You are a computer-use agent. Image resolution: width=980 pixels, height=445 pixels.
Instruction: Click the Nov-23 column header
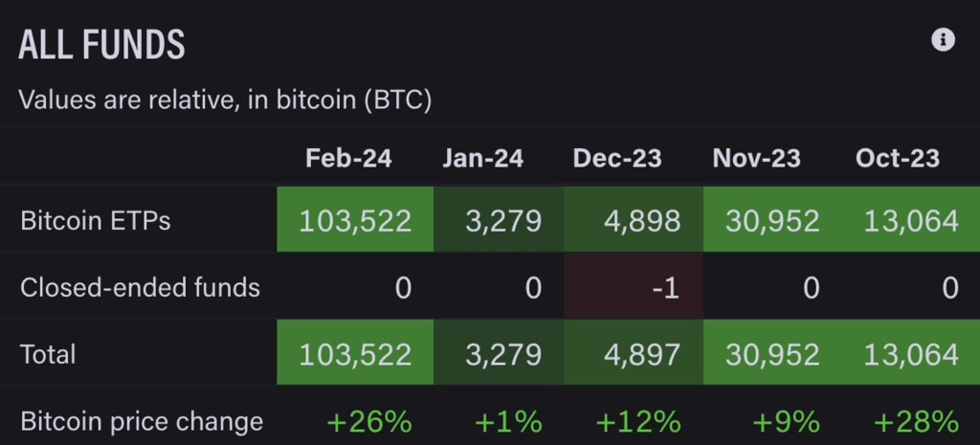(756, 158)
